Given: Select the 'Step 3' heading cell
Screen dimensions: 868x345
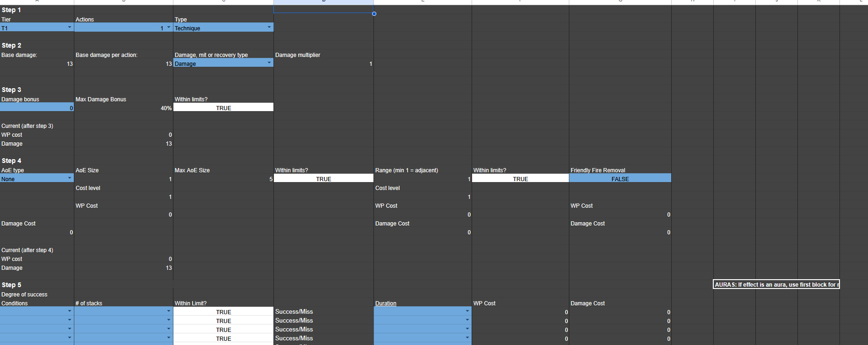Looking at the screenshot, I should (x=11, y=90).
